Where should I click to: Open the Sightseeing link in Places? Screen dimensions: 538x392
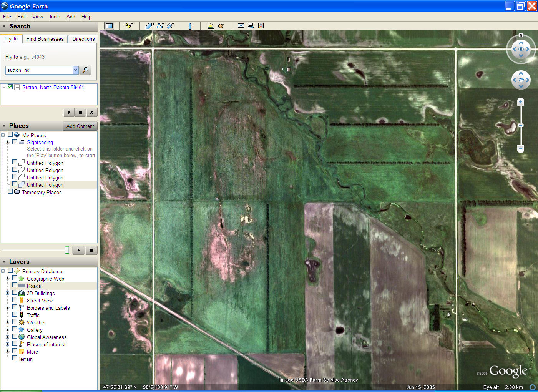click(40, 142)
